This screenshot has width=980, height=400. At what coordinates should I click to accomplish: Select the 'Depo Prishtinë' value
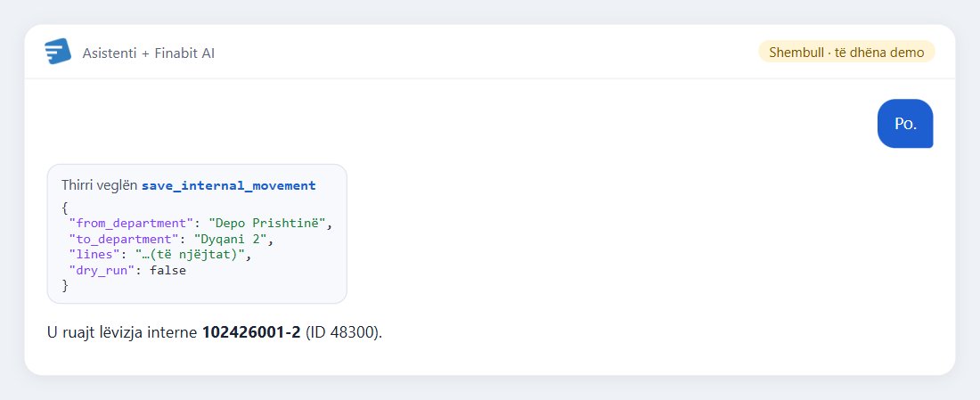[x=267, y=223]
